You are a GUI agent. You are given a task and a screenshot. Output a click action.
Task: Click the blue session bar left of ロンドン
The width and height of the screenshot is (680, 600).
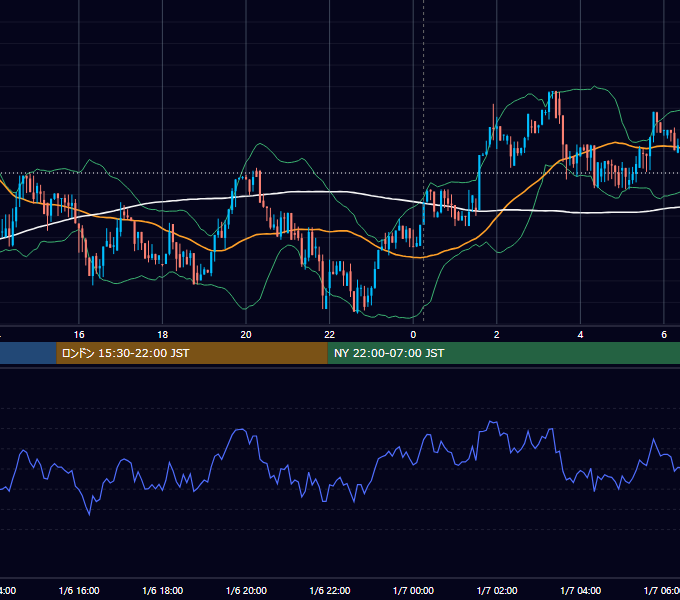(28, 353)
